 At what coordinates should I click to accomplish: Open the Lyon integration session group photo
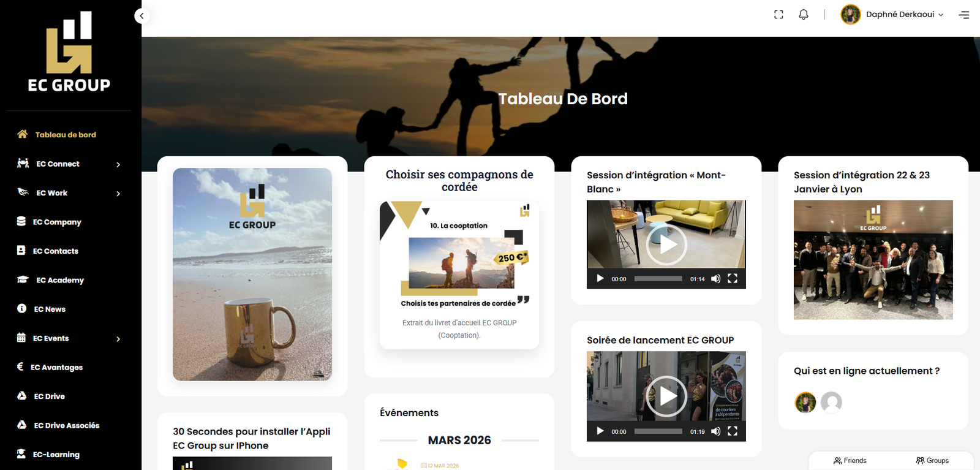tap(873, 260)
